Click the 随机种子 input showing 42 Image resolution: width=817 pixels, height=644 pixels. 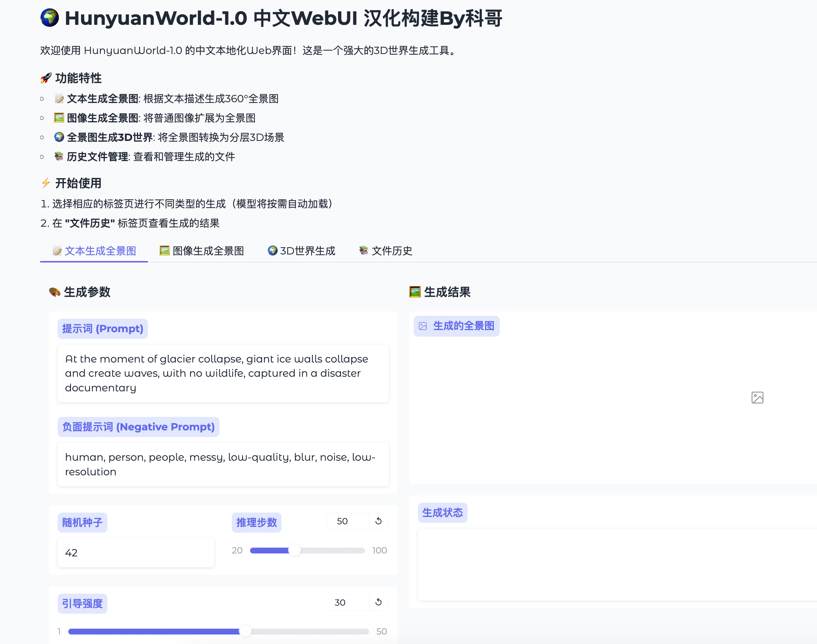pos(136,553)
